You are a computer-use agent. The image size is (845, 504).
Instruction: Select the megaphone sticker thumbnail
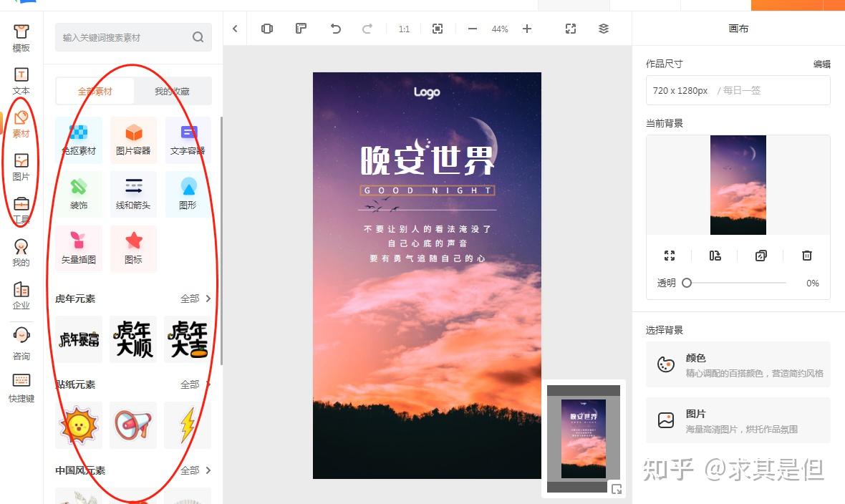133,425
